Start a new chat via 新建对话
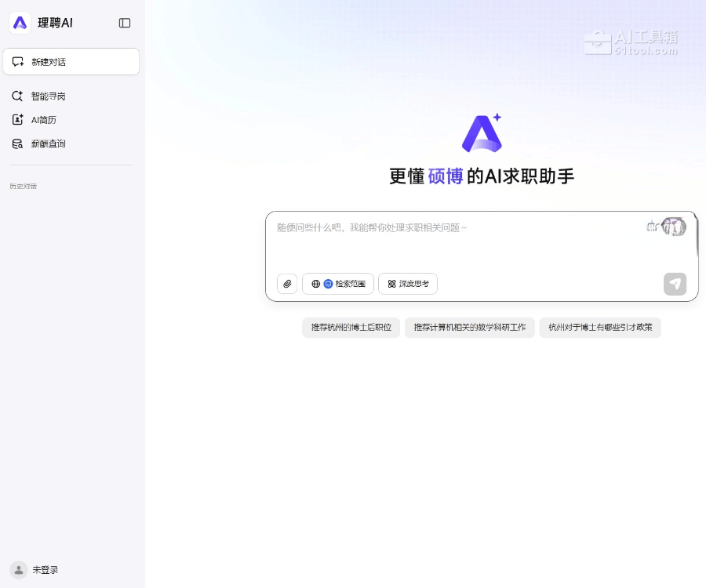The width and height of the screenshot is (706, 588). pyautogui.click(x=71, y=62)
